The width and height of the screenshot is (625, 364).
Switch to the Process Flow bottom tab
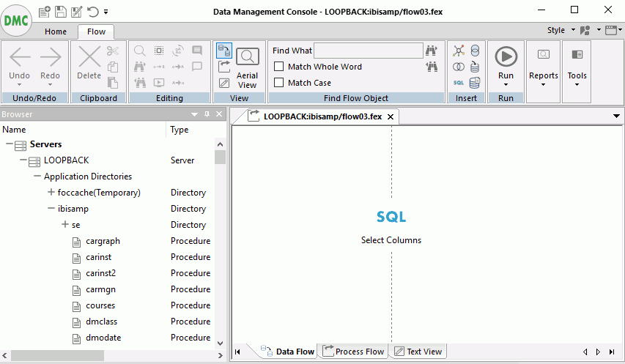tap(353, 352)
